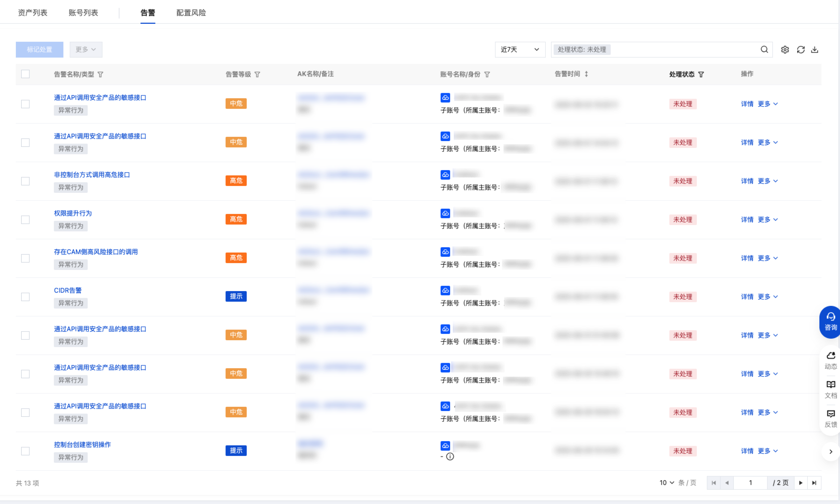The image size is (840, 504).
Task: Open the 咨询 support floating button
Action: click(830, 321)
